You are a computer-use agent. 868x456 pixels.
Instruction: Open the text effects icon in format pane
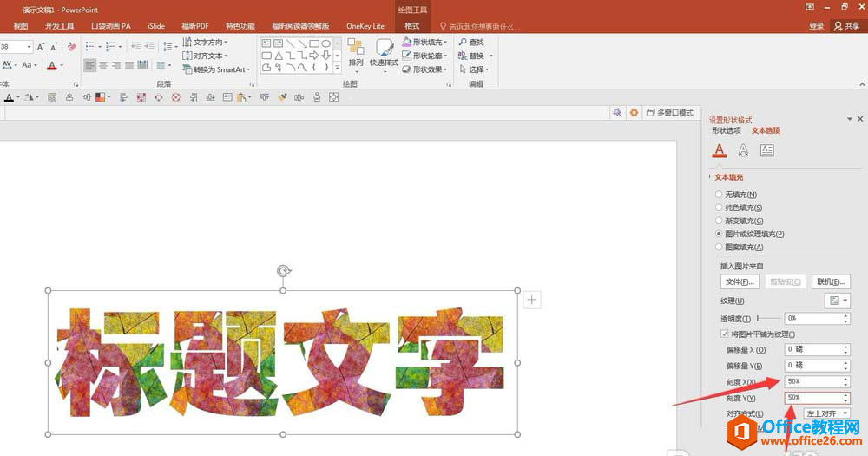coord(743,150)
